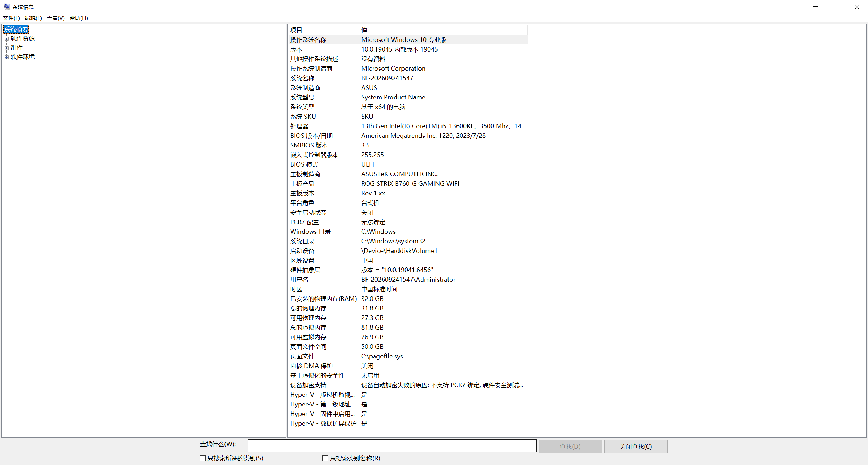Select the 内核 DMA 保护 row label
The image size is (868, 465).
tap(311, 366)
